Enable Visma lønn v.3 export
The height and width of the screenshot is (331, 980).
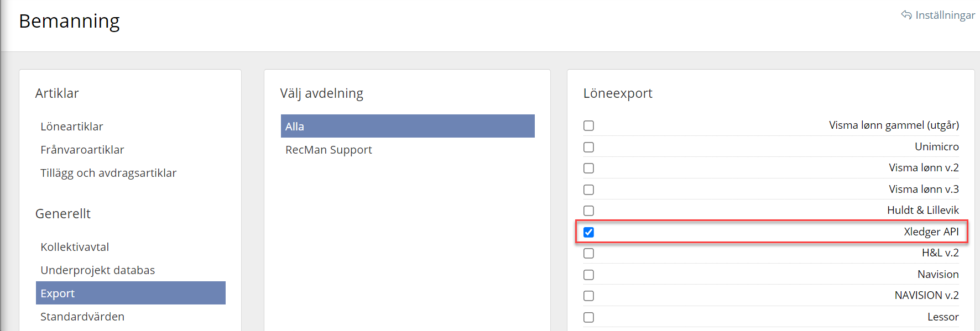pos(588,190)
